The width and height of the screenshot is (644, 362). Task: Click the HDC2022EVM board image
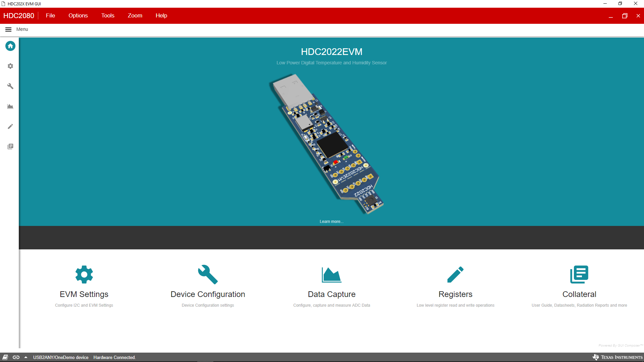click(327, 144)
